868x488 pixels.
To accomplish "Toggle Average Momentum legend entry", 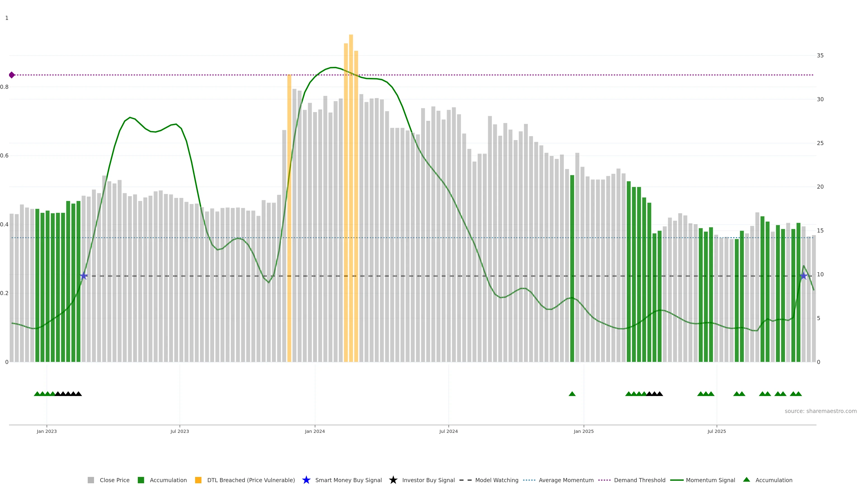I will [x=566, y=480].
